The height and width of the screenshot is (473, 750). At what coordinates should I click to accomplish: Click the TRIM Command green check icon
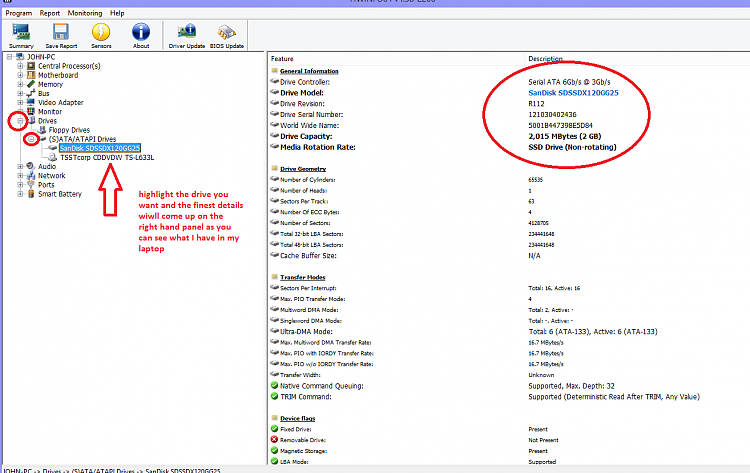(274, 396)
